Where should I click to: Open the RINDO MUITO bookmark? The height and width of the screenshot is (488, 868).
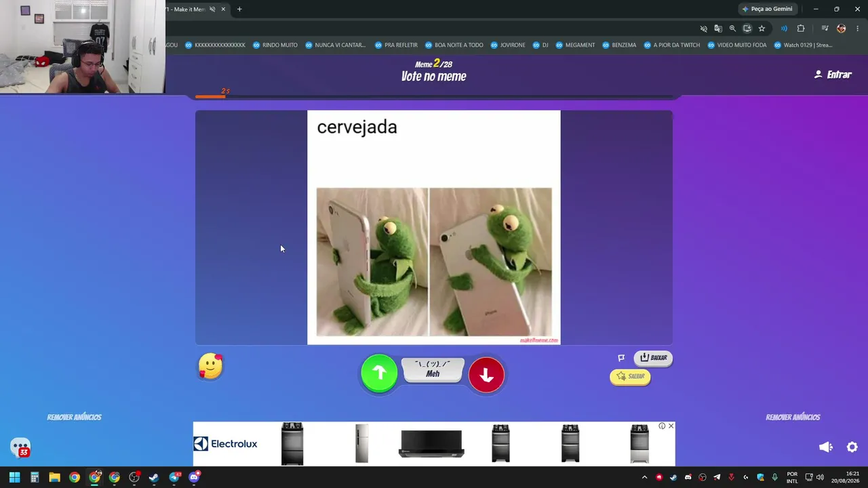click(x=275, y=45)
